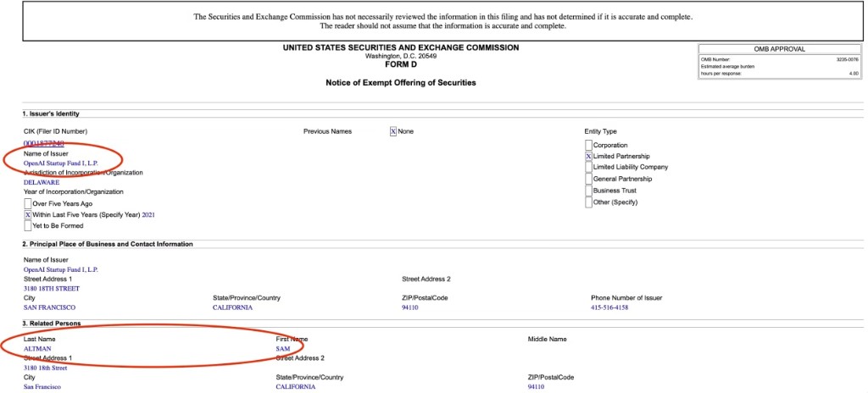
Task: Click the "1. Issuer's Identity" section header
Action: point(52,114)
